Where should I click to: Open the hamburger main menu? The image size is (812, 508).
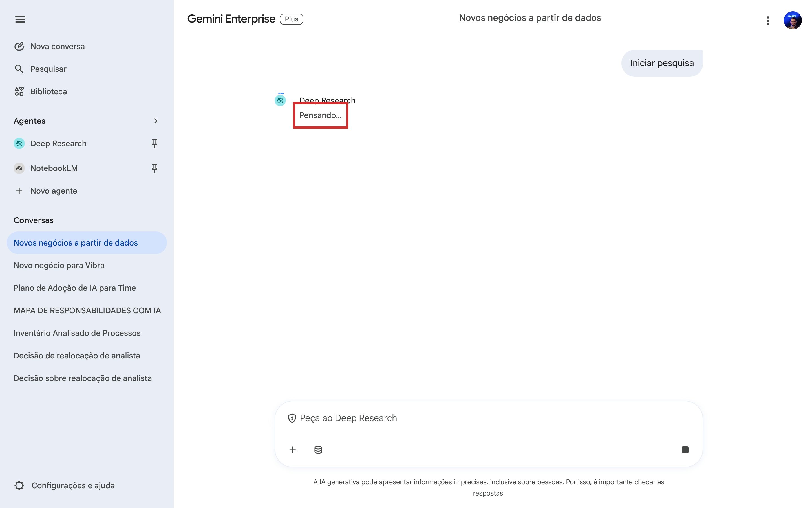(20, 19)
